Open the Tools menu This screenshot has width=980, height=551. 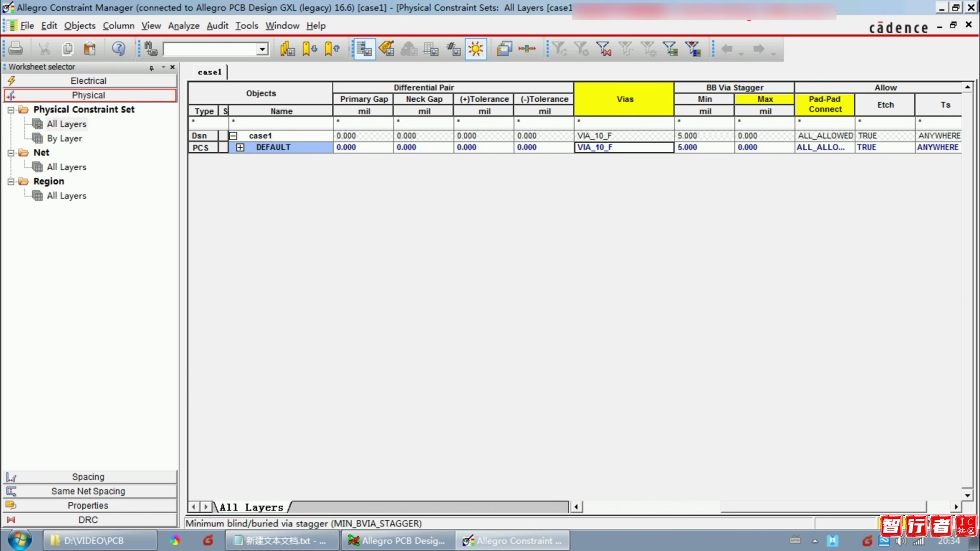coord(247,26)
